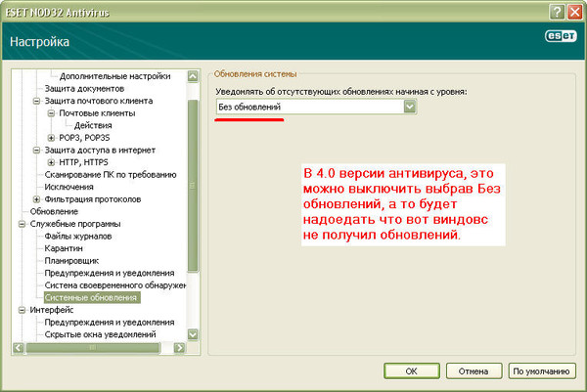Expand the POP3, POP3S node

click(x=51, y=138)
